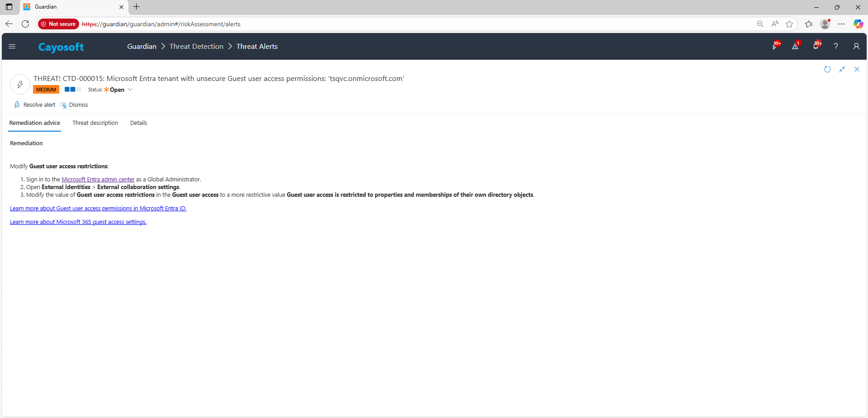Image resolution: width=868 pixels, height=418 pixels.
Task: Open the Microsoft Entra admin center link
Action: pyautogui.click(x=98, y=180)
